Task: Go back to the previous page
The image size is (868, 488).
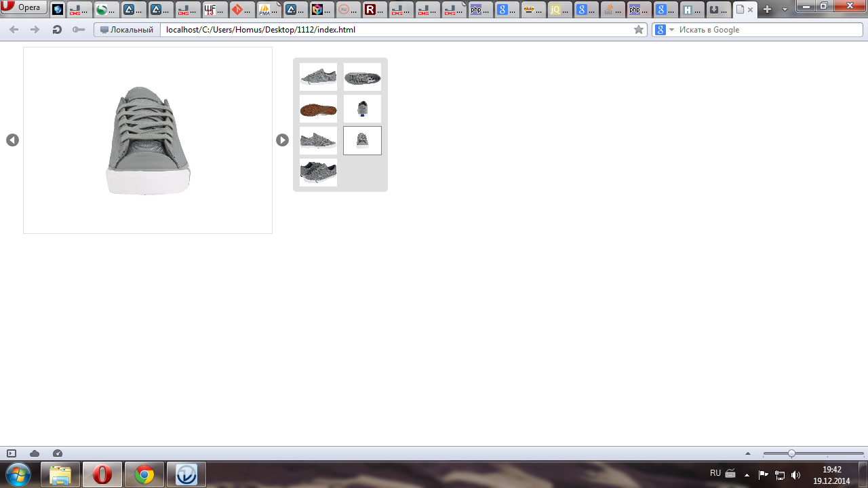Action: pos(14,30)
